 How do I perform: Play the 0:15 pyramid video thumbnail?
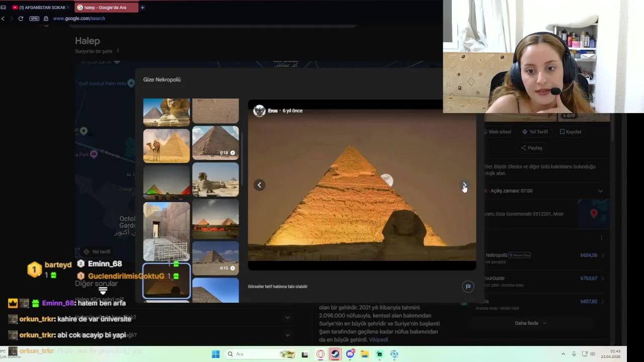215,258
